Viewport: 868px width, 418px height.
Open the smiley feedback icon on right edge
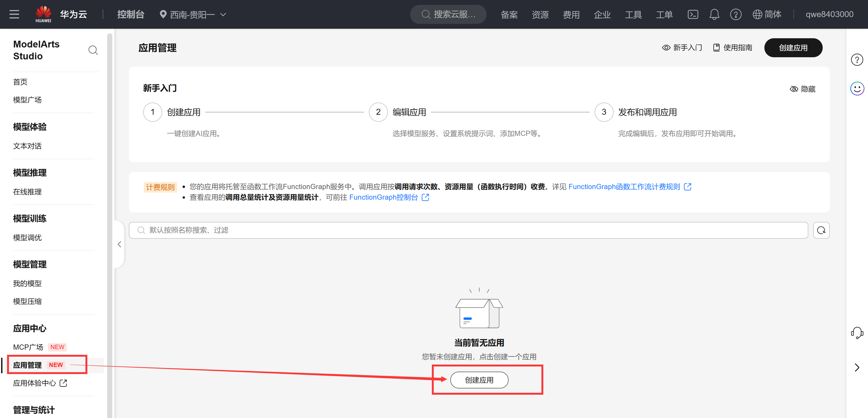tap(857, 89)
